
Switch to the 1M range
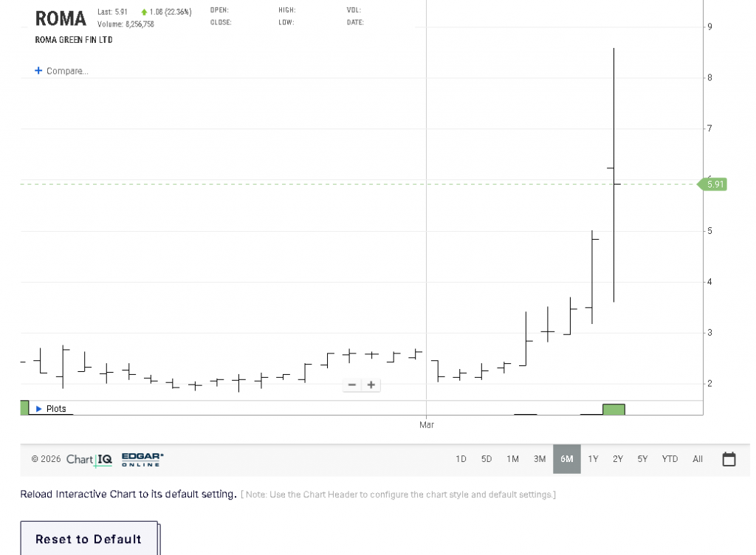[x=512, y=459]
